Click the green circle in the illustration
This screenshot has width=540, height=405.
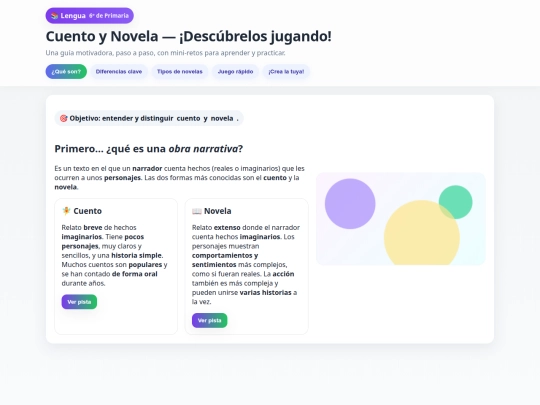[x=456, y=202]
